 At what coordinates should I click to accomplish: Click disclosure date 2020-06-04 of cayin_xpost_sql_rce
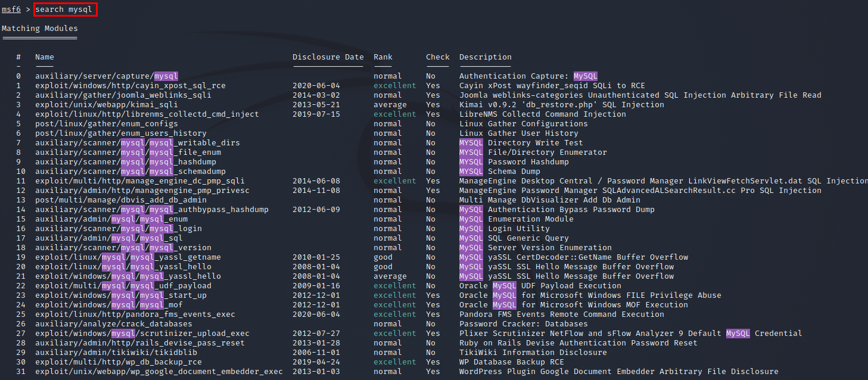click(316, 86)
